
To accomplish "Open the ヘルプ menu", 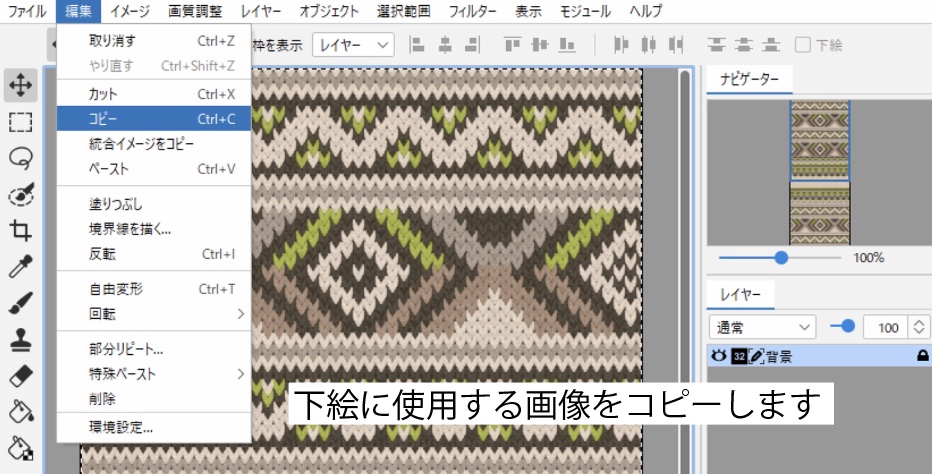I will pyautogui.click(x=646, y=11).
